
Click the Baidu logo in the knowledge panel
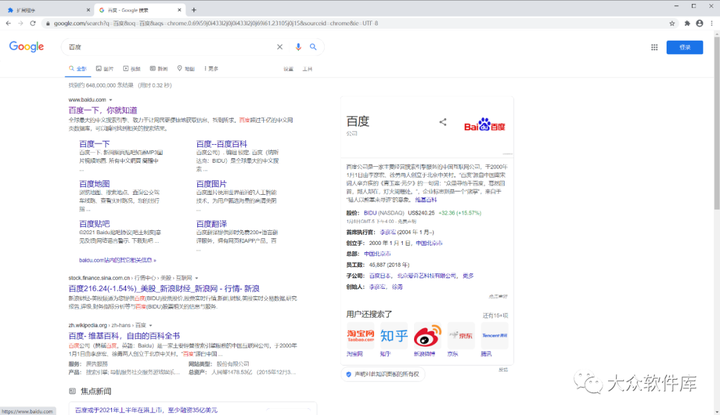(484, 125)
